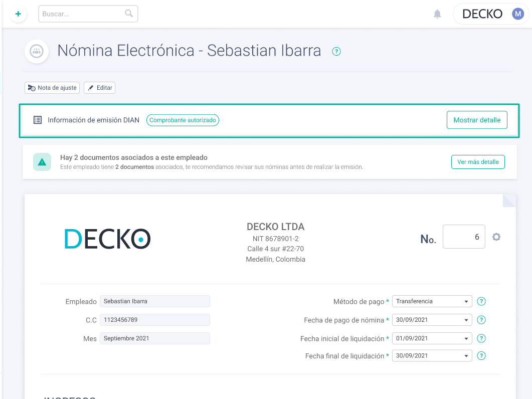Click the search magnifier icon
This screenshot has width=532, height=399.
coord(128,14)
